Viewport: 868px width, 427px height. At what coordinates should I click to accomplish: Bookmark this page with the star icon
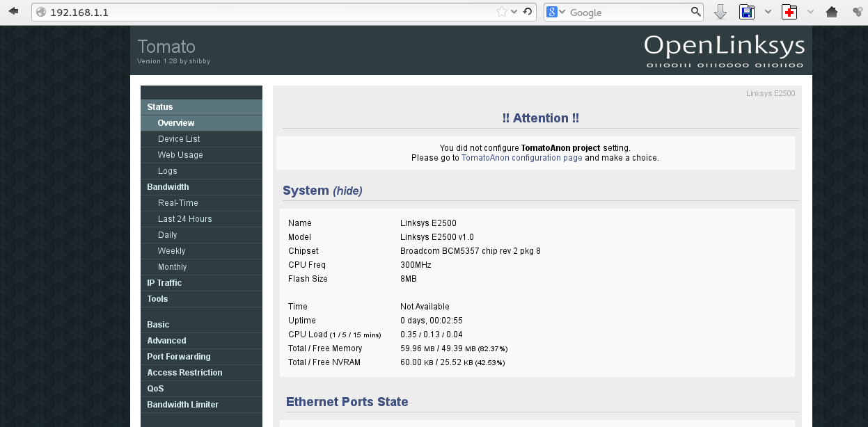(502, 12)
